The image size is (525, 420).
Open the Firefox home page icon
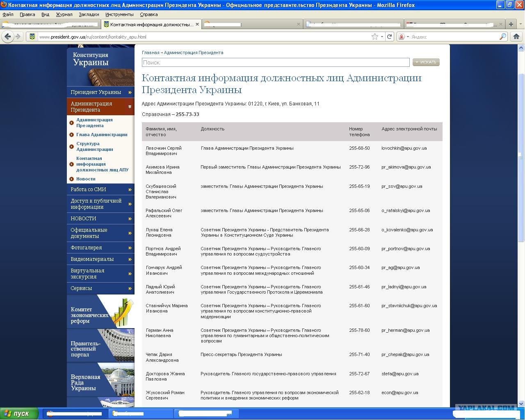[x=517, y=37]
